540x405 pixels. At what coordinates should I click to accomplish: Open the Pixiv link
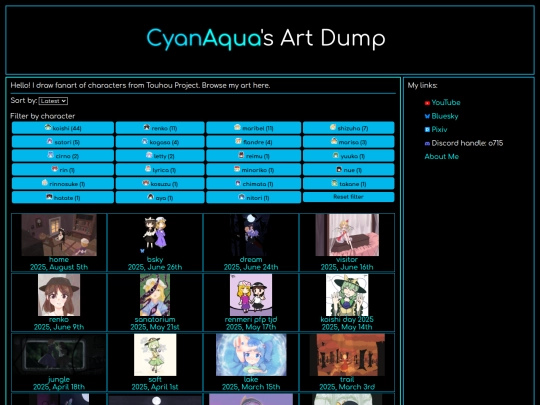click(439, 129)
